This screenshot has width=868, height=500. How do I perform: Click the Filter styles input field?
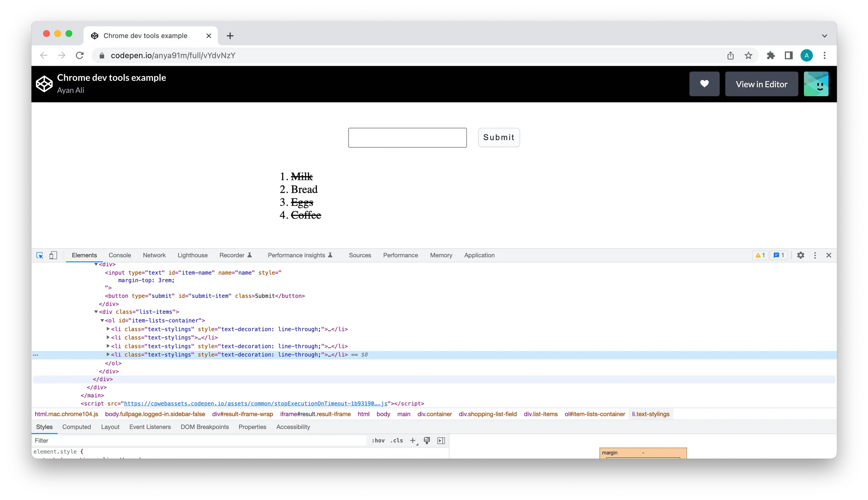click(199, 441)
